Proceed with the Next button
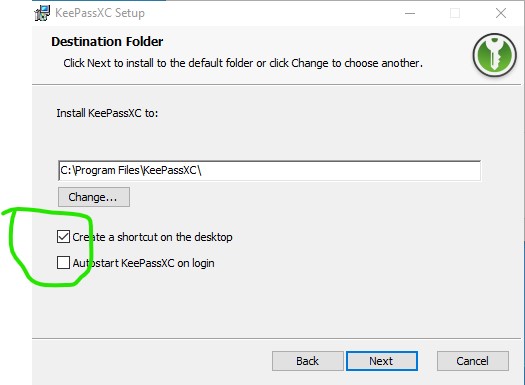Screen dimensions: 525x385 tap(382, 361)
